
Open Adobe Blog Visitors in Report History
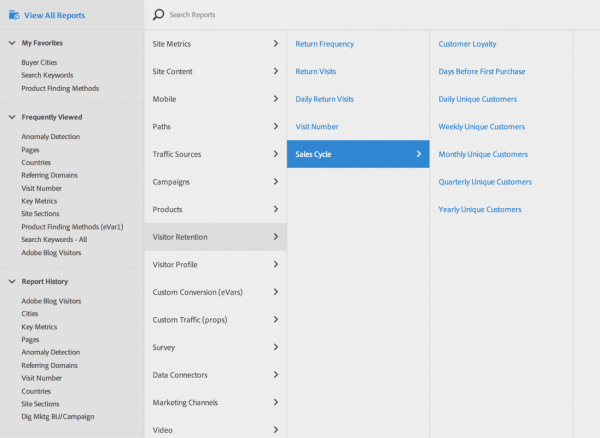tap(51, 301)
